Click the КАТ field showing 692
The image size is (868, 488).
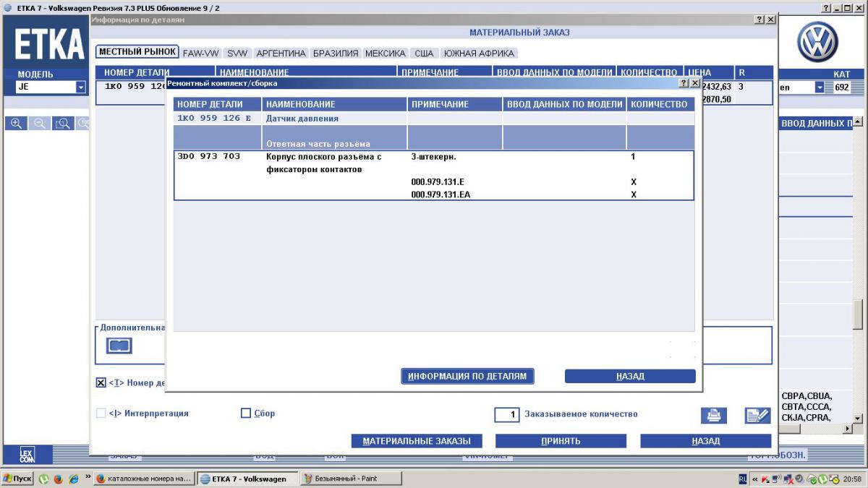(843, 87)
